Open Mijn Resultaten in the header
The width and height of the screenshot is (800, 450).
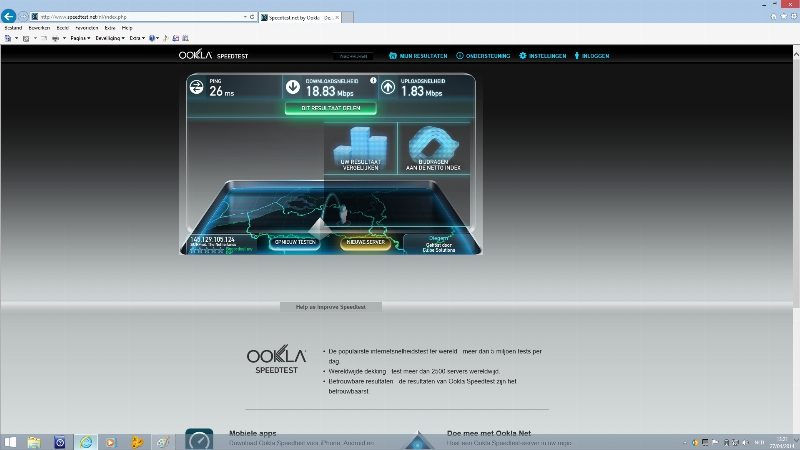coord(418,56)
